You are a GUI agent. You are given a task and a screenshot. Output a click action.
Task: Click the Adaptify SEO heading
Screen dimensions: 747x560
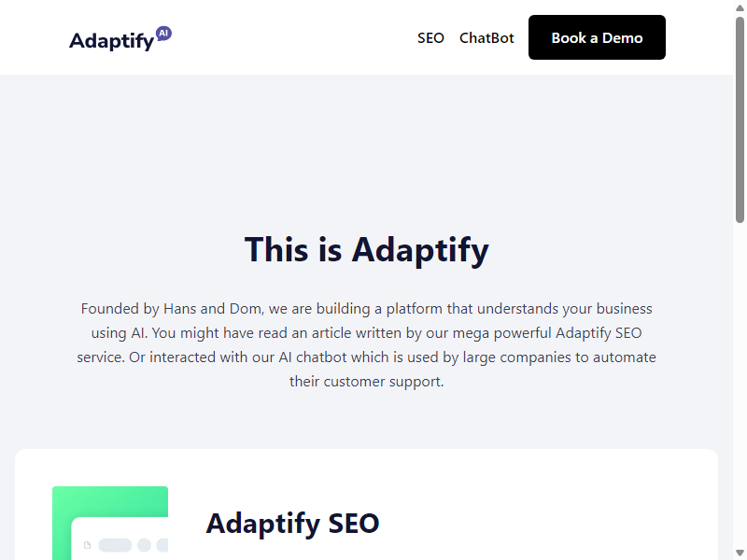click(x=292, y=523)
